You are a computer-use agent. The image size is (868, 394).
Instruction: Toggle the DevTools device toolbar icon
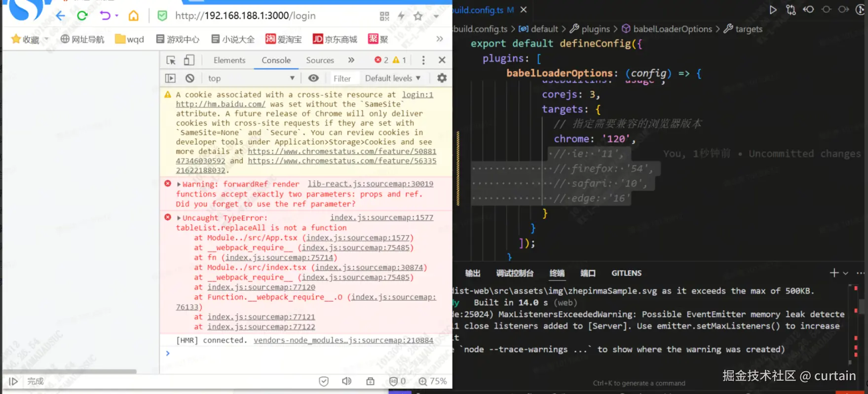tap(189, 60)
